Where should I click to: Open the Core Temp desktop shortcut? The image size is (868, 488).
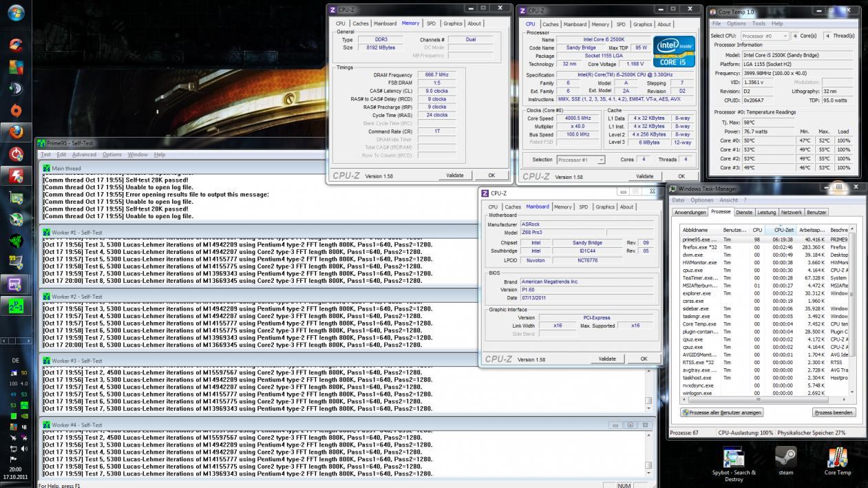click(838, 461)
